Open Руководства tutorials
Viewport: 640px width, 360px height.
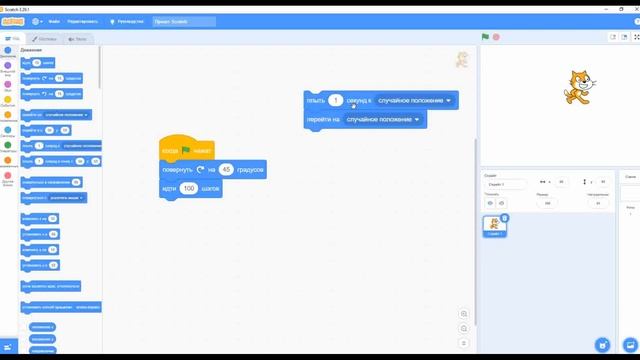tap(127, 22)
